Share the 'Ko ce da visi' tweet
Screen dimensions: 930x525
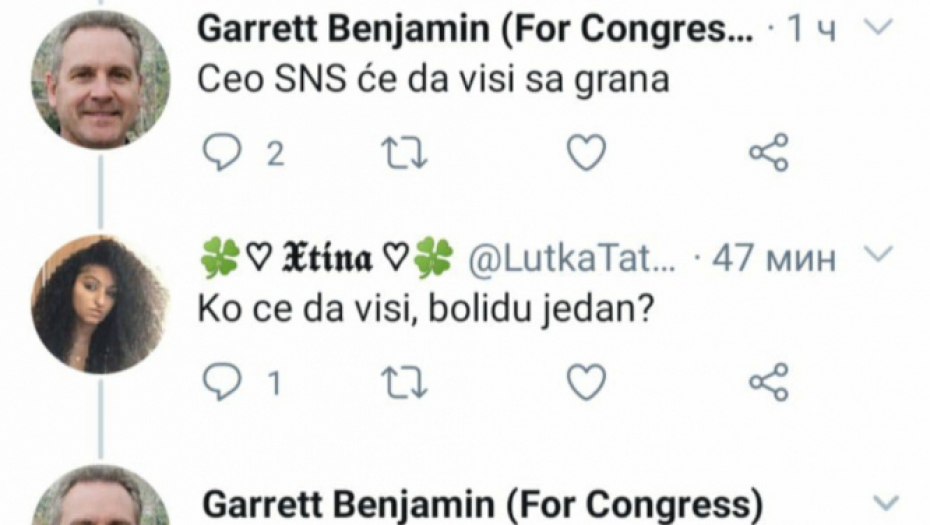(768, 381)
